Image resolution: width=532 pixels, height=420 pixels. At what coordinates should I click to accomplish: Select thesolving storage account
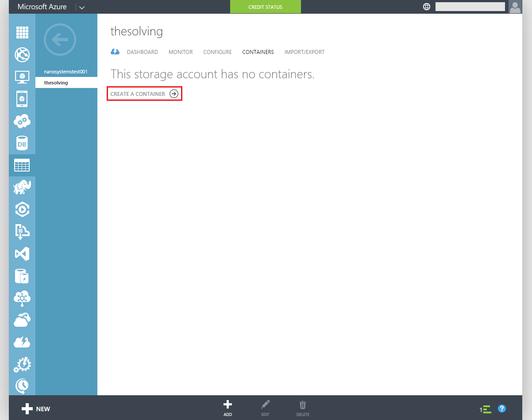tap(66, 83)
